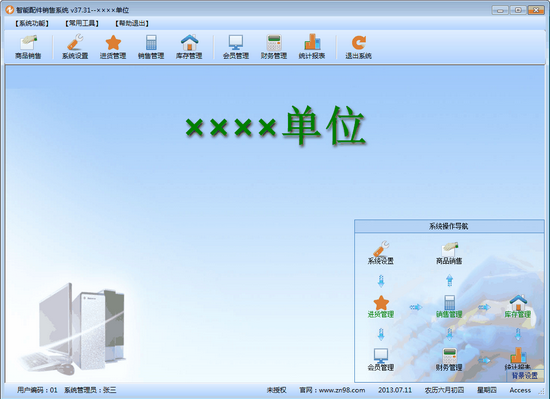Screen dimensions: 550x399
Task: Open the 【帮助退出】 menu
Action: click(x=132, y=23)
